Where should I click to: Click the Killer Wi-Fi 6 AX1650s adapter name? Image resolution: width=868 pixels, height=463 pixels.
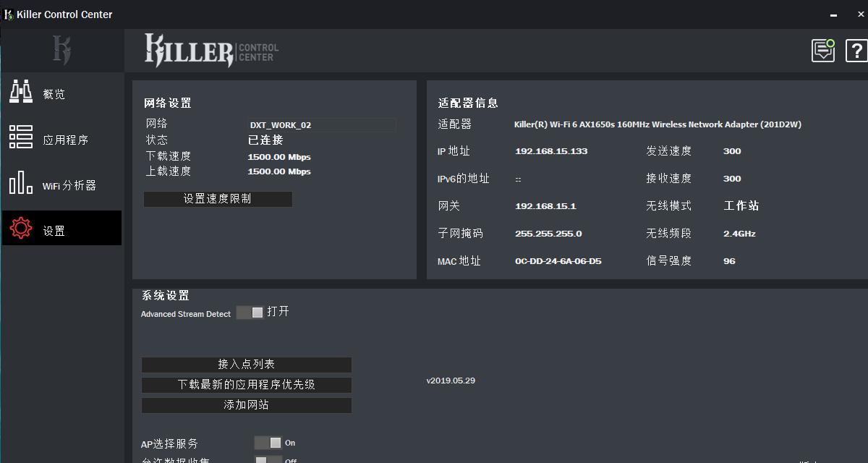[658, 124]
